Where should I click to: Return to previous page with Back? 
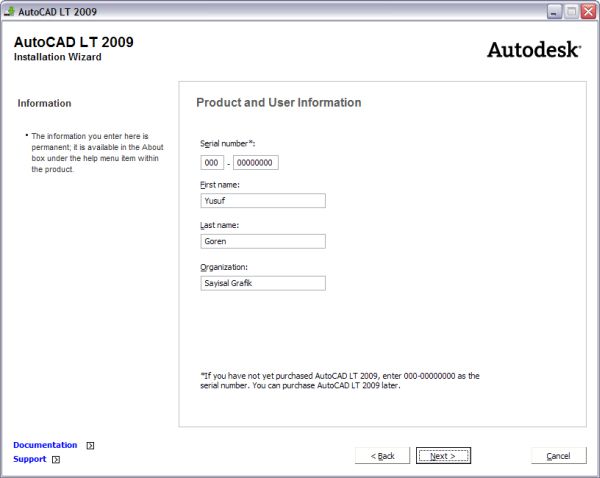point(382,456)
